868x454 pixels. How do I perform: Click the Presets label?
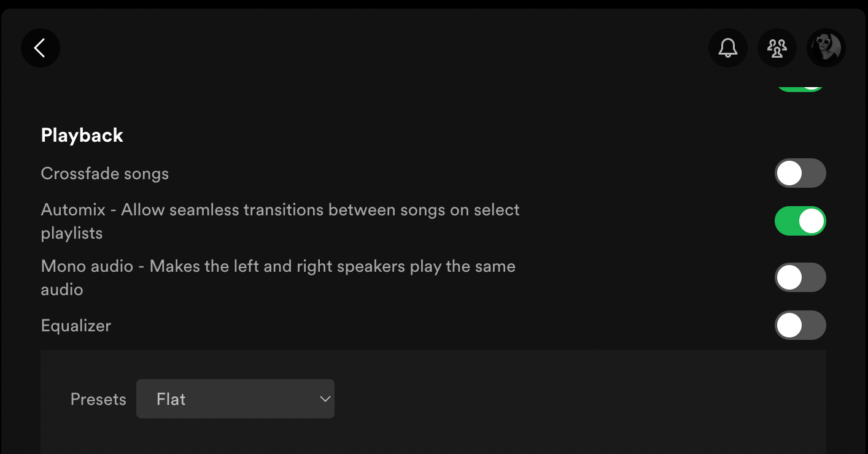[x=98, y=399]
